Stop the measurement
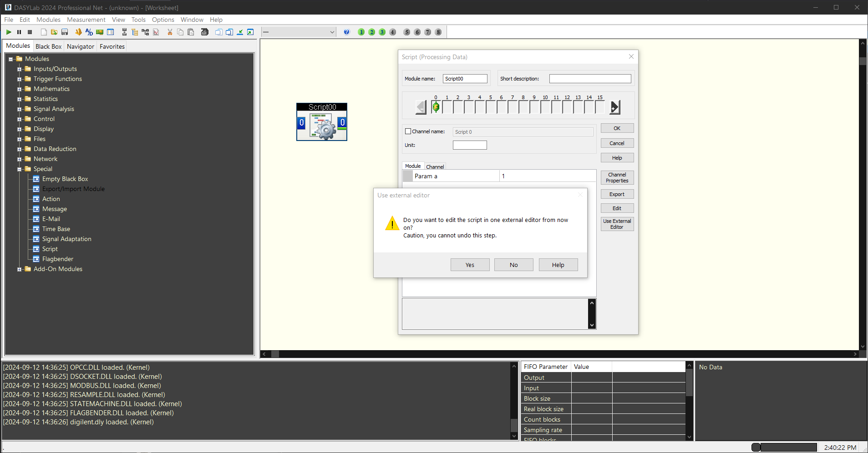868x453 pixels. pyautogui.click(x=29, y=32)
